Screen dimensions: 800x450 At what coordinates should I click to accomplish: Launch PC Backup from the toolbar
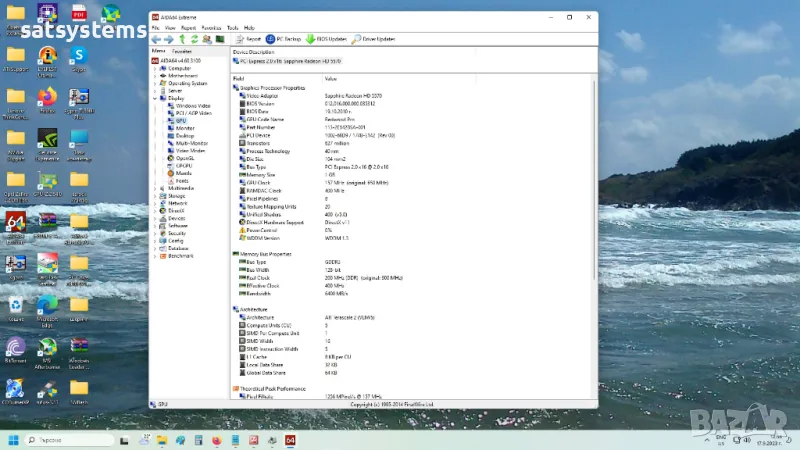pos(282,39)
